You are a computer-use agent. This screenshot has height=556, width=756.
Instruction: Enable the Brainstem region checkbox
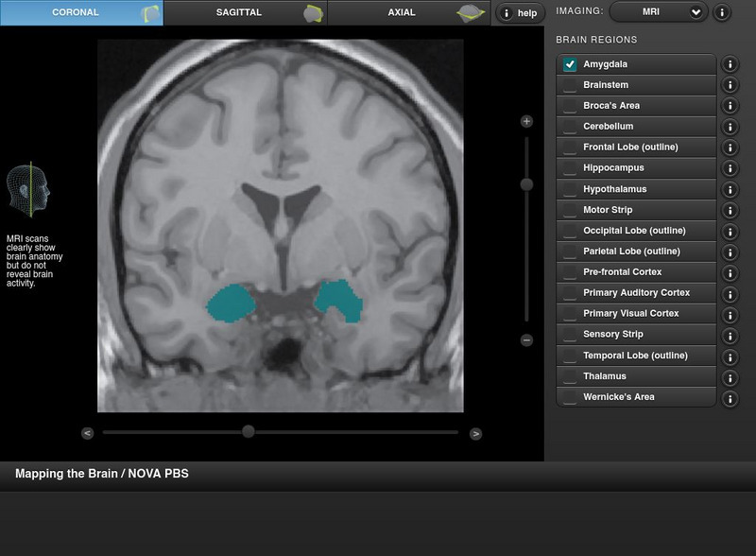click(x=570, y=85)
